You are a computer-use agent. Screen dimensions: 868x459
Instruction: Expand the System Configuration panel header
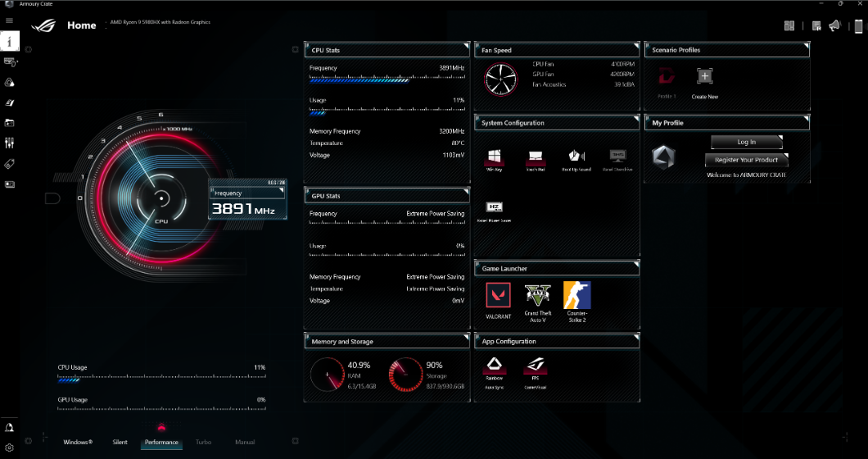(x=557, y=122)
